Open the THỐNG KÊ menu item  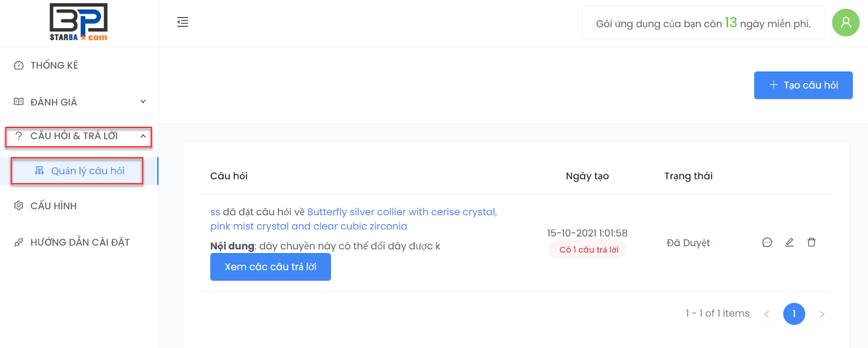(54, 66)
